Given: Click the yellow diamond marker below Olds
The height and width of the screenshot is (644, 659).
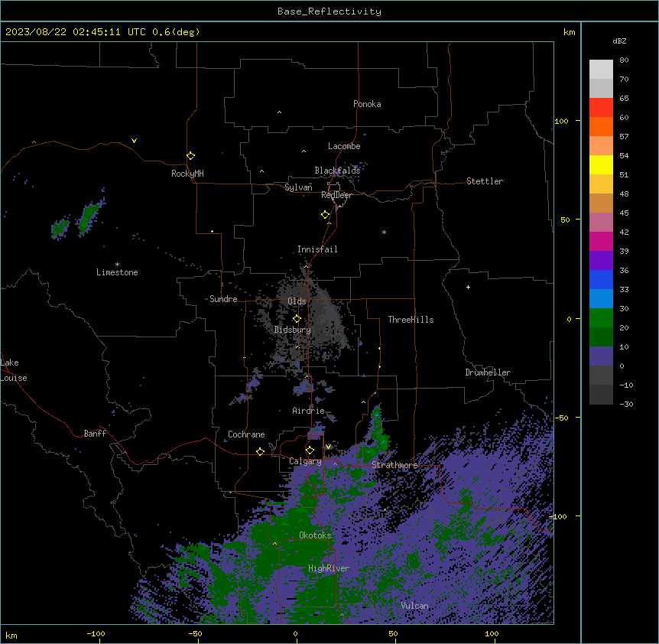Looking at the screenshot, I should tap(297, 319).
